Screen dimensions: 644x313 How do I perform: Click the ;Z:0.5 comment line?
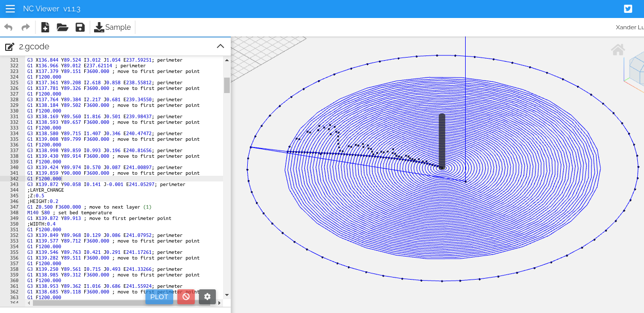pyautogui.click(x=36, y=195)
